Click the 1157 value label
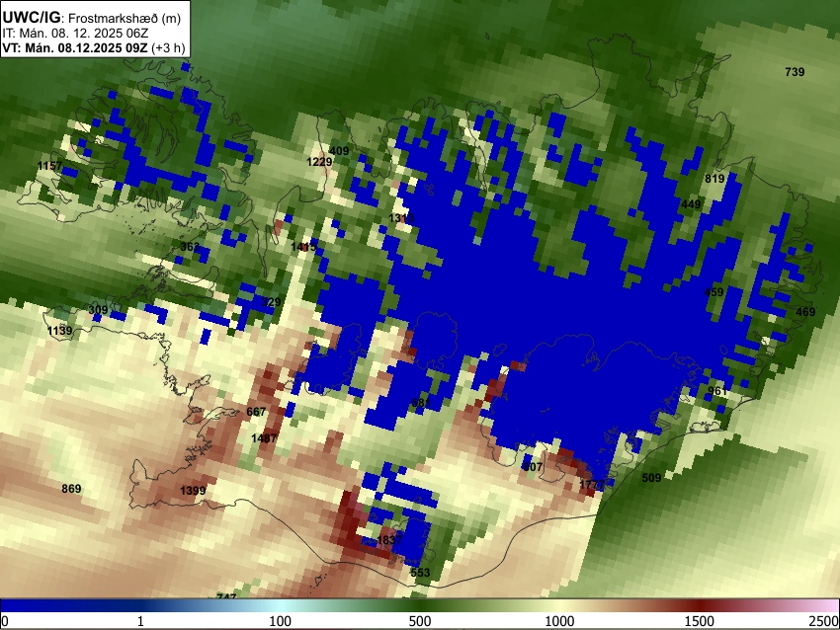This screenshot has width=840, height=630. point(49,166)
